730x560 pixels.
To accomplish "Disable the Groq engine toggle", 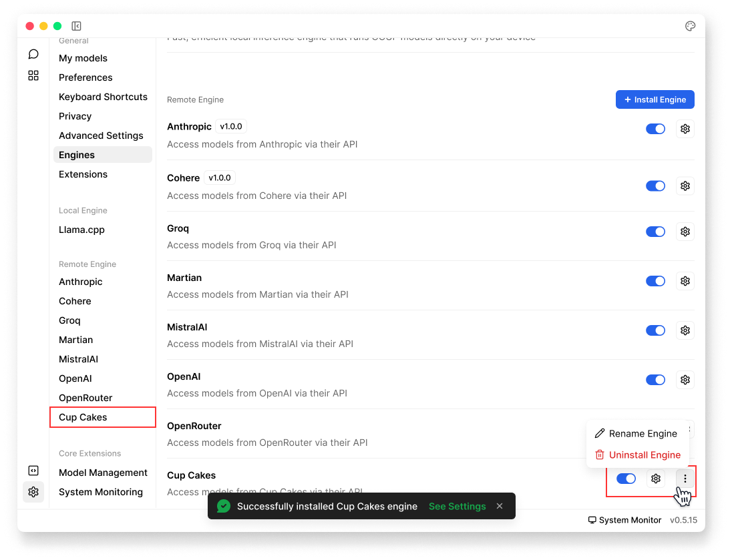I will click(x=655, y=232).
